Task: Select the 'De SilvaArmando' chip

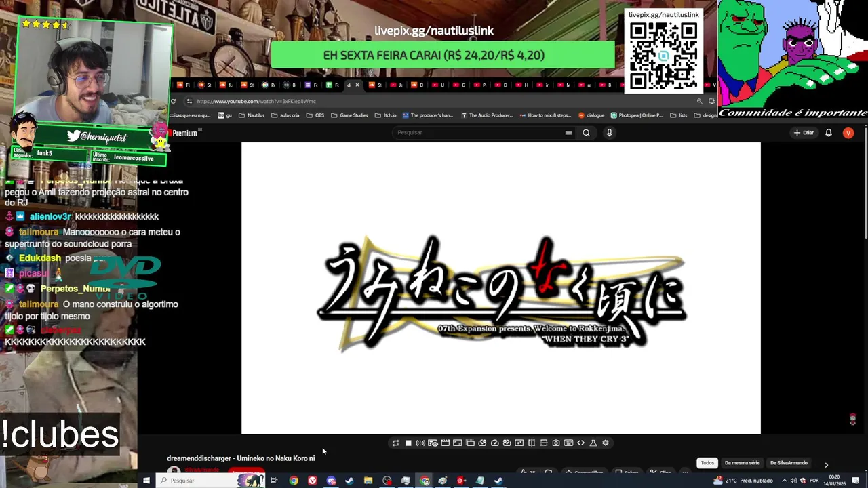Action: click(x=789, y=463)
